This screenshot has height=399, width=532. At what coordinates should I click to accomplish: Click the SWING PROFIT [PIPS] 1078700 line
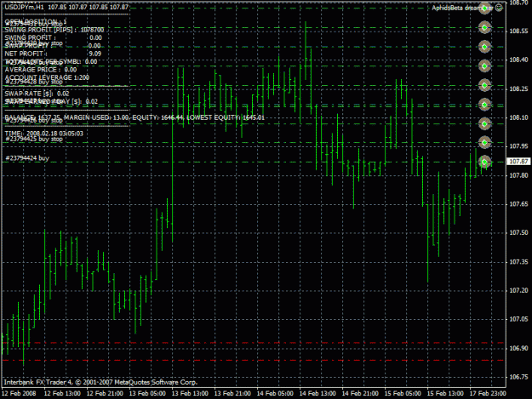[x=54, y=30]
